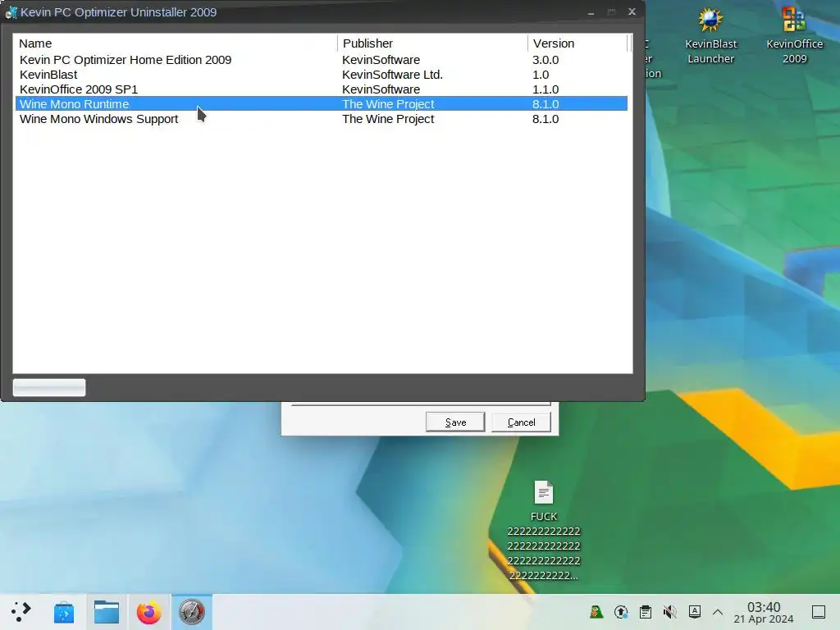The image size is (840, 630).
Task: Switch to the Kevin PC Optimizer taskbar entry
Action: pyautogui.click(x=192, y=612)
